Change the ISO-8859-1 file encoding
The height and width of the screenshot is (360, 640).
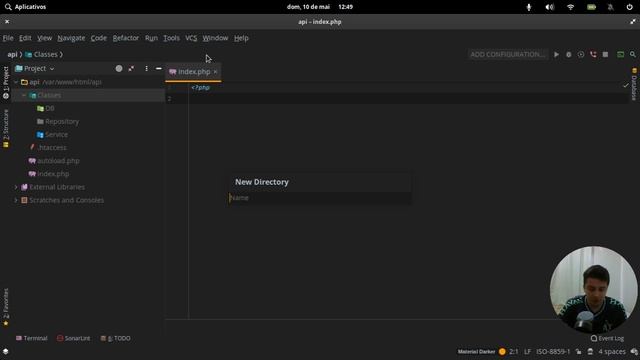click(553, 351)
